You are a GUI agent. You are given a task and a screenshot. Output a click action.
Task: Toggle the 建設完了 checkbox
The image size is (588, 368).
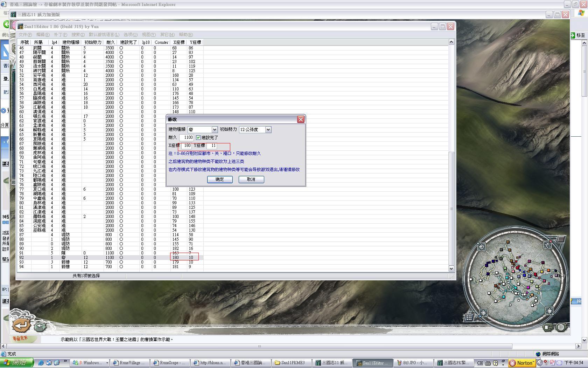point(198,138)
